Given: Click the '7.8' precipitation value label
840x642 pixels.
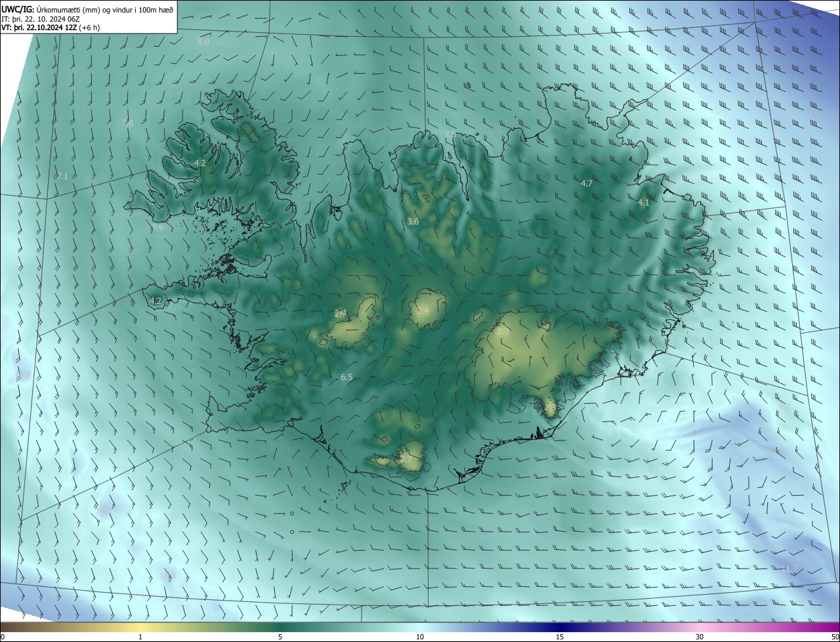Looking at the screenshot, I should point(127,123).
